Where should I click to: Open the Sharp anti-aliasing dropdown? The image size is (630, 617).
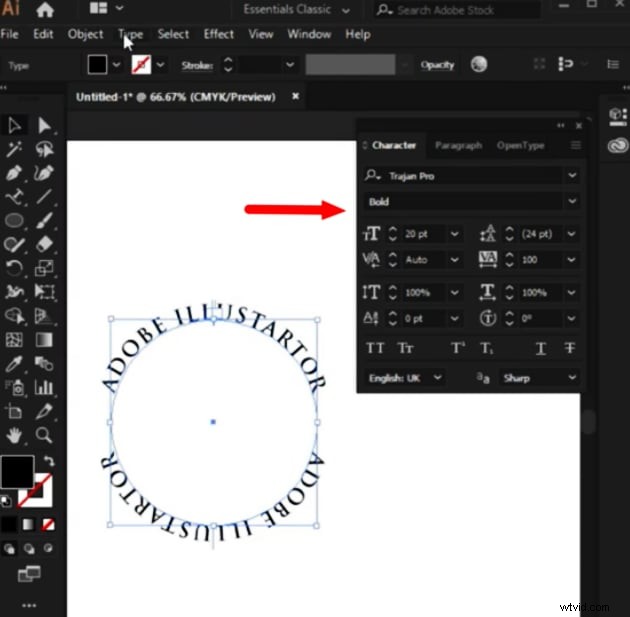coord(572,378)
